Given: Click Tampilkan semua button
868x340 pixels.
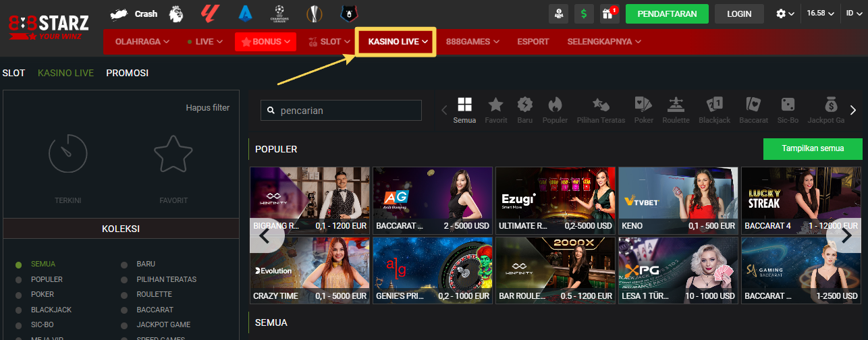Looking at the screenshot, I should pos(813,148).
